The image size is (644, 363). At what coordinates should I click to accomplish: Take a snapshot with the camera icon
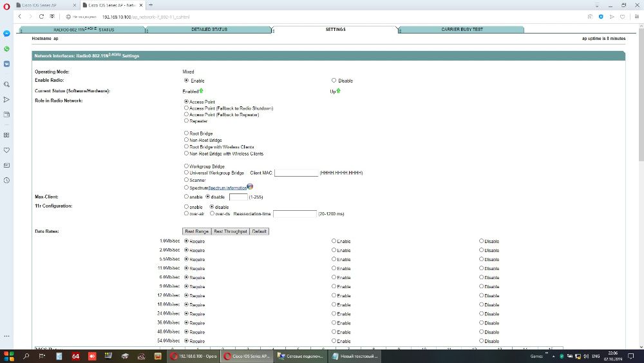click(x=590, y=17)
